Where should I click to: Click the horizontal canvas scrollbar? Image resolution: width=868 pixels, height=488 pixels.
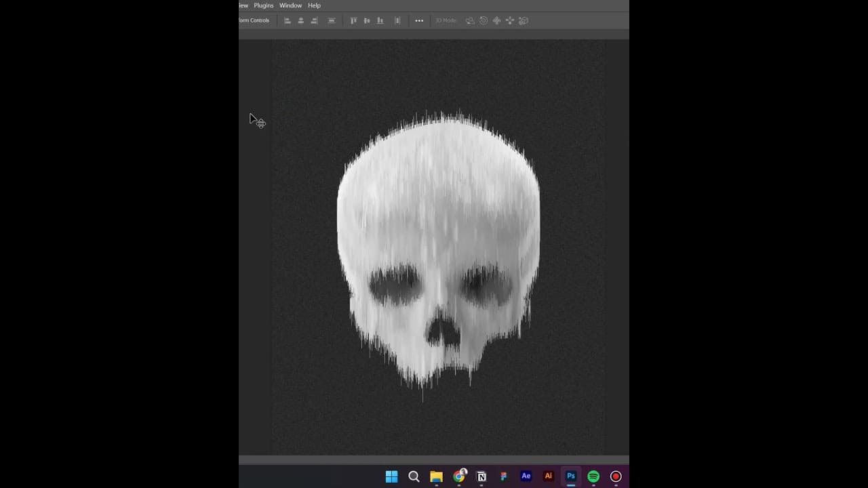click(x=434, y=457)
